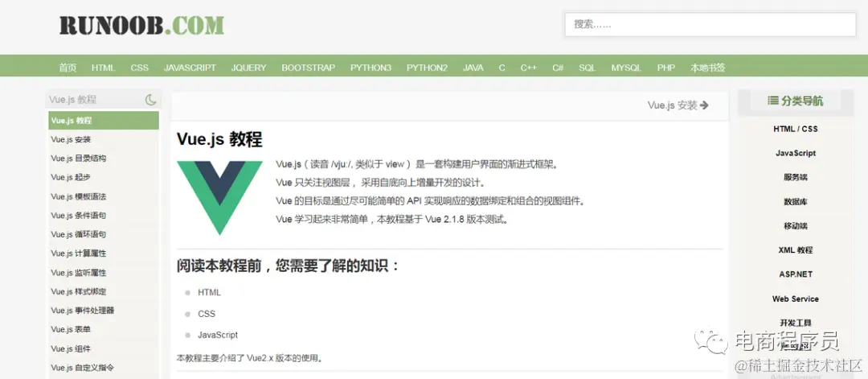Open Vue.js 自定义指令 chapter
Viewport: 868px width, 379px height.
point(83,367)
